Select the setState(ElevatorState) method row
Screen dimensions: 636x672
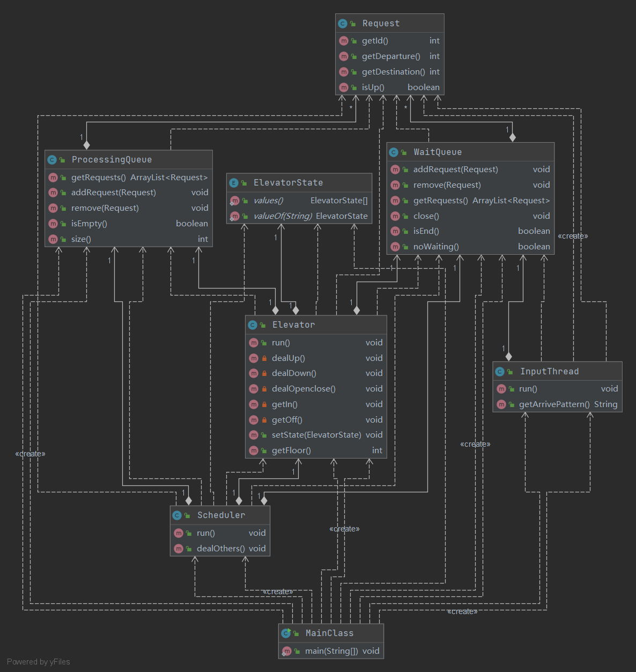click(316, 435)
